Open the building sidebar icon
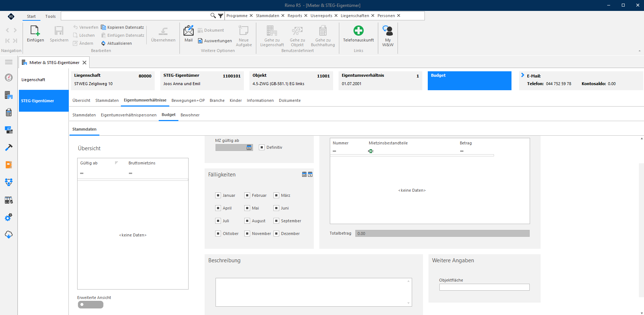644x315 pixels. point(9,95)
